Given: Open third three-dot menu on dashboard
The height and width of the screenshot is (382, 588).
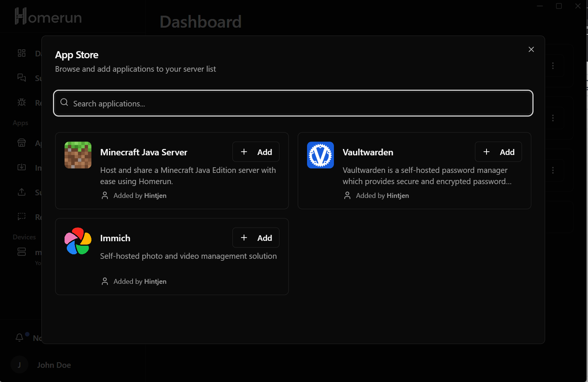Looking at the screenshot, I should tap(553, 170).
